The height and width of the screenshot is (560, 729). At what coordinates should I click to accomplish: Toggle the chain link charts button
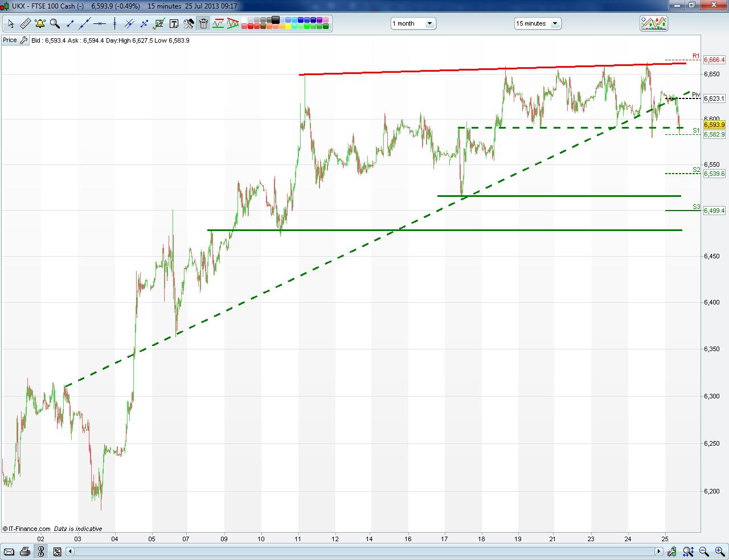40,551
